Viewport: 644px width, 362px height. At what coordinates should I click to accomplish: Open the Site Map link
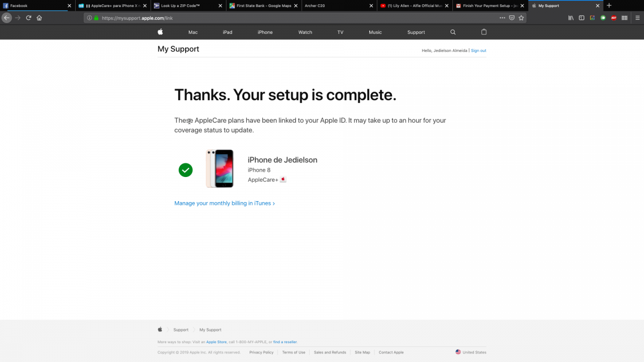coord(362,352)
